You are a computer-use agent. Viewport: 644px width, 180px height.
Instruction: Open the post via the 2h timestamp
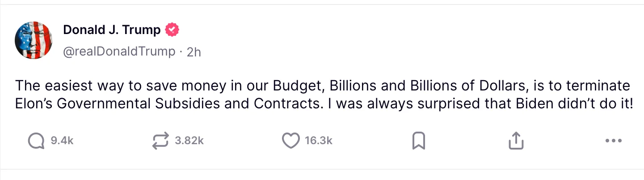pyautogui.click(x=194, y=52)
